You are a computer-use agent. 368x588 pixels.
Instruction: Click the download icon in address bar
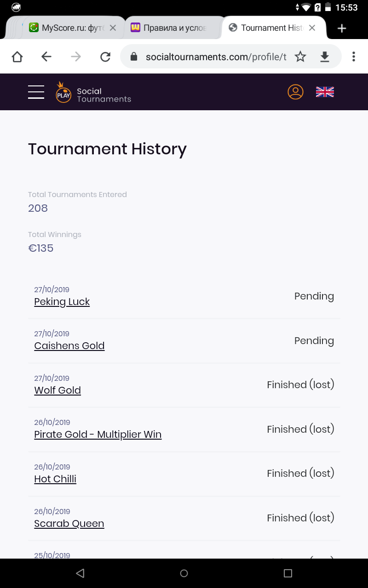325,57
